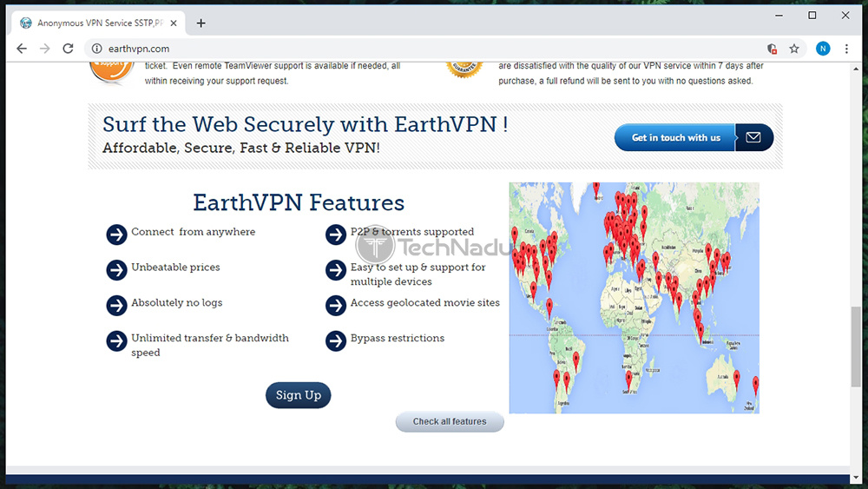Click 'Unlimited transfer & bandwidth speed' text
This screenshot has height=489, width=868.
pos(210,345)
